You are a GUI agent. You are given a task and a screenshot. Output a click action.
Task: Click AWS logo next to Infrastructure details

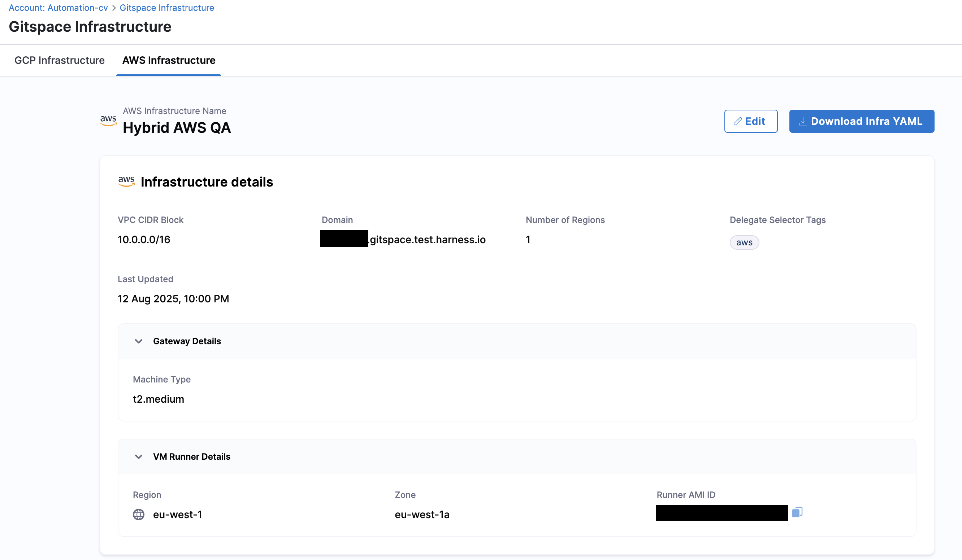point(126,181)
